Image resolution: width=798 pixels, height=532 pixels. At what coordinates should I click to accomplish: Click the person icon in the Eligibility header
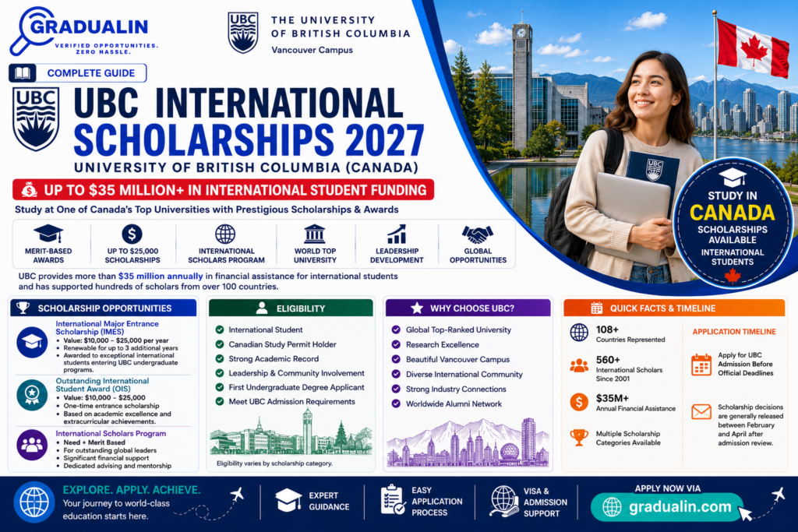262,308
